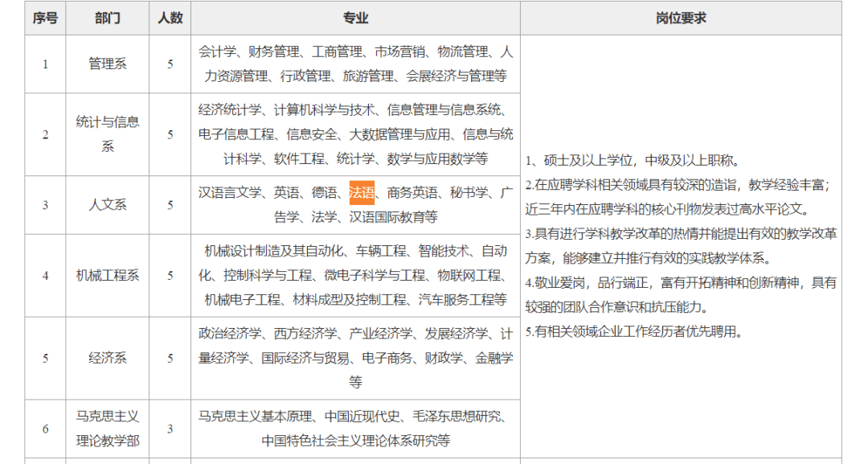The image size is (868, 464).
Task: Click the major "会计学"
Action: click(217, 52)
